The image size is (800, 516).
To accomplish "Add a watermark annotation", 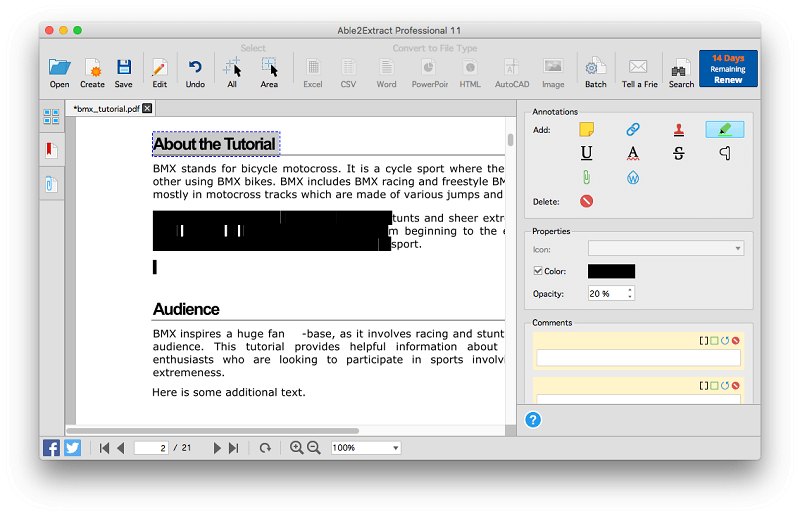I will pos(633,178).
